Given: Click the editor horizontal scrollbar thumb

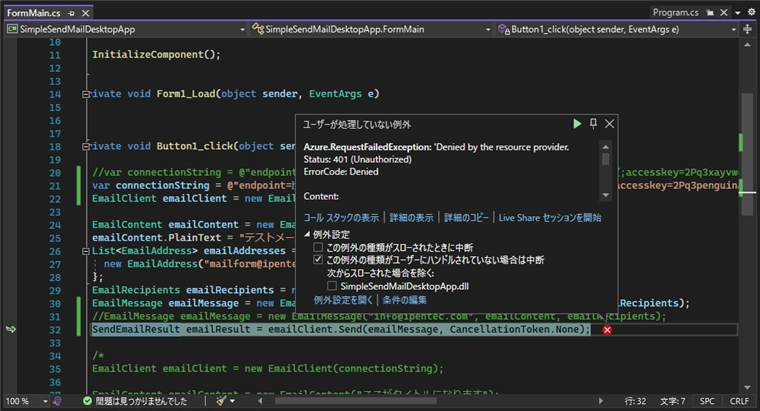Looking at the screenshot, I should [x=355, y=401].
